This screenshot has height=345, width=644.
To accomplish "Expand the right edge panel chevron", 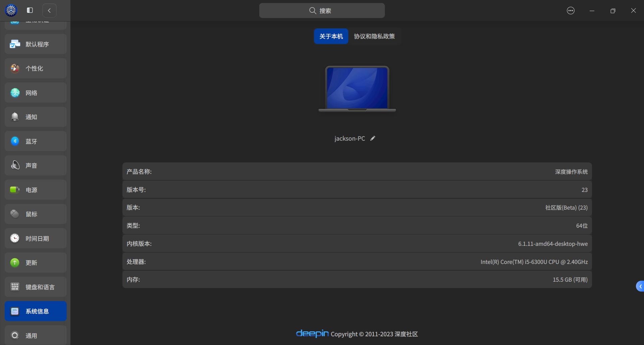I will pos(640,286).
